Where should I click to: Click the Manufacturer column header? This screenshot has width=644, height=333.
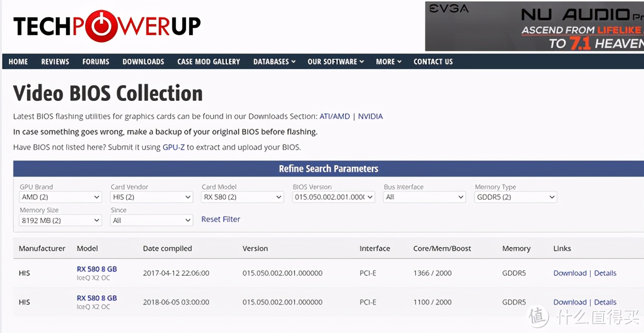pyautogui.click(x=42, y=248)
